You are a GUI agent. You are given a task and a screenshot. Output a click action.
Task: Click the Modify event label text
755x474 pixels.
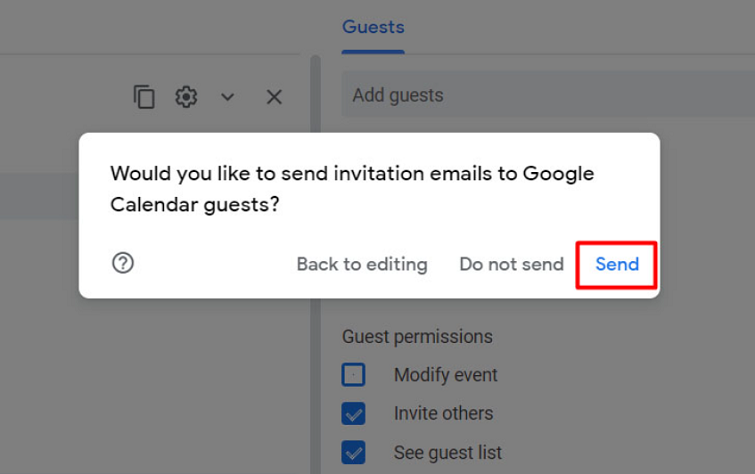pos(445,375)
